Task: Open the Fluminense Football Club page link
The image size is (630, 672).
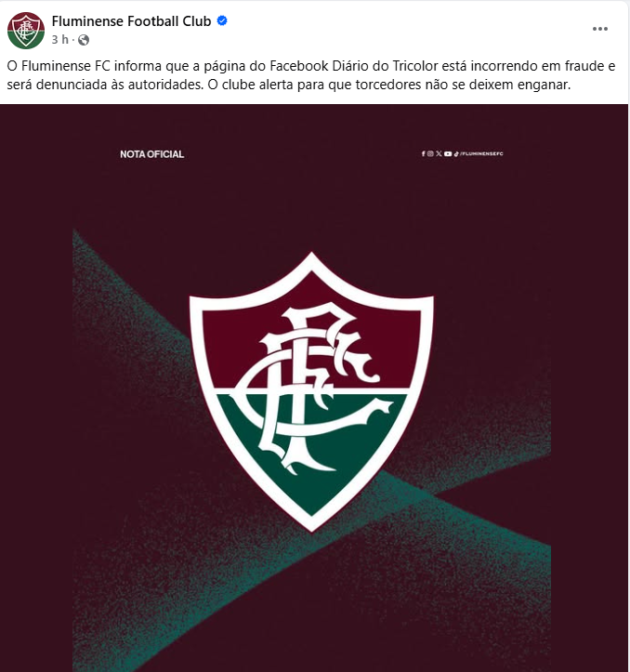Action: [131, 21]
